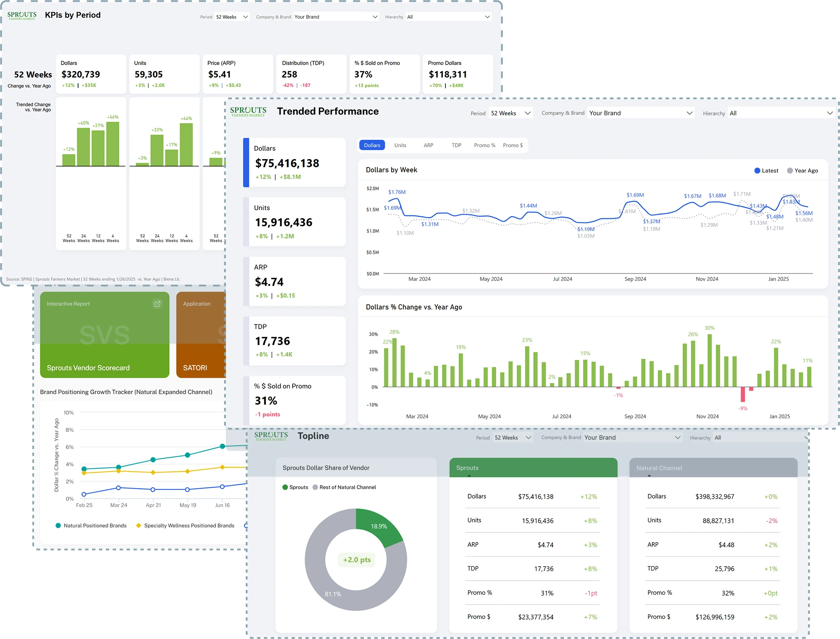The width and height of the screenshot is (840, 639).
Task: Toggle Sprouts legend in Dollar Share chart
Action: pos(295,487)
